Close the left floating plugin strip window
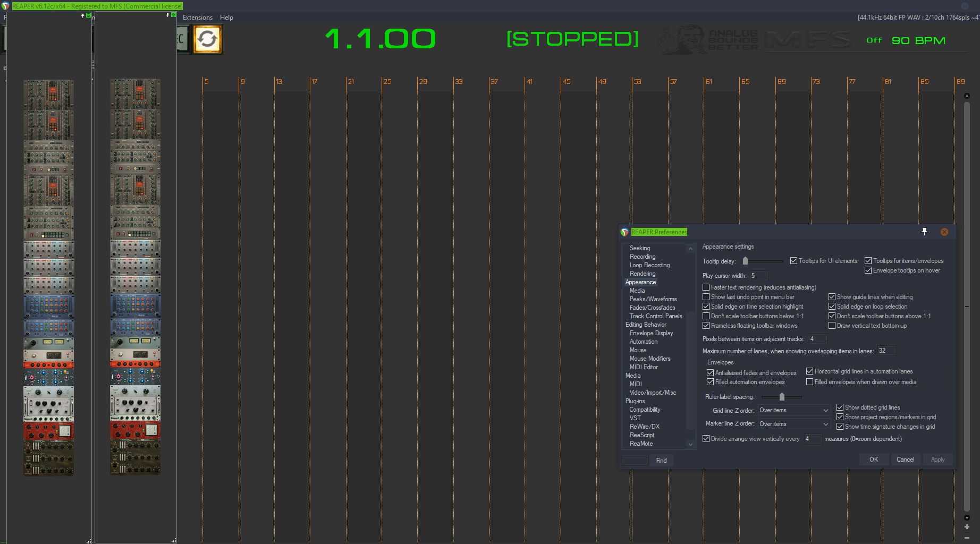The width and height of the screenshot is (980, 544). click(x=89, y=15)
